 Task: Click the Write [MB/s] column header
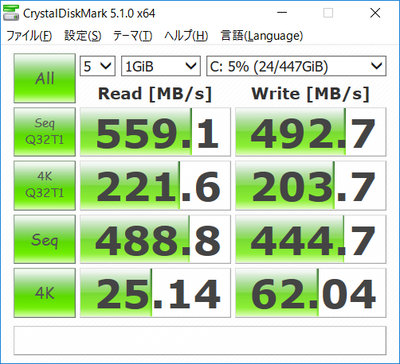[x=310, y=94]
